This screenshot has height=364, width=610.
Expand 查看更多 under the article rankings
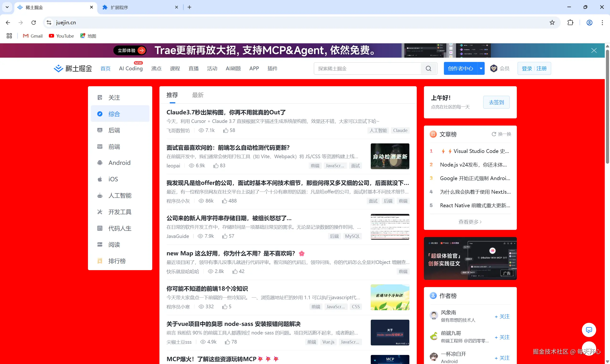coord(470,222)
